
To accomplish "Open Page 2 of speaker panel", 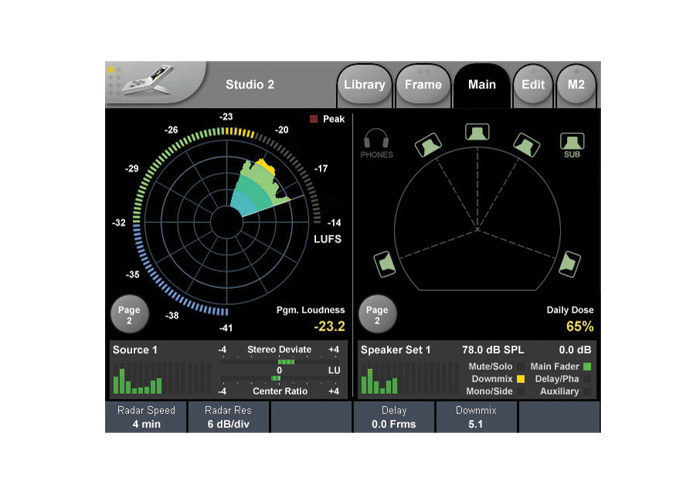I will tap(377, 314).
